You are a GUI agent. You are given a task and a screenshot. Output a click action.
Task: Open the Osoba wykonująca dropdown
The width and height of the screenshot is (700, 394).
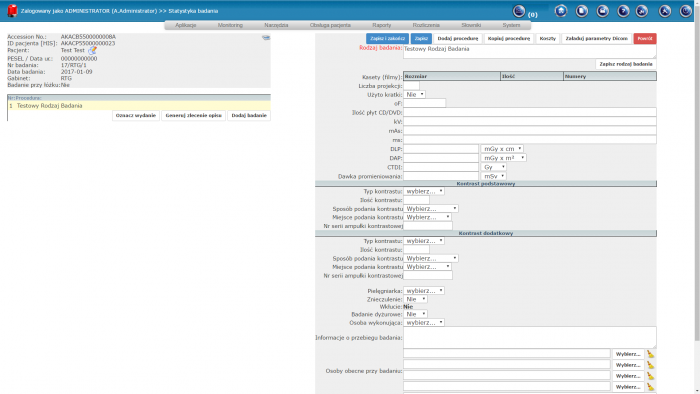424,322
